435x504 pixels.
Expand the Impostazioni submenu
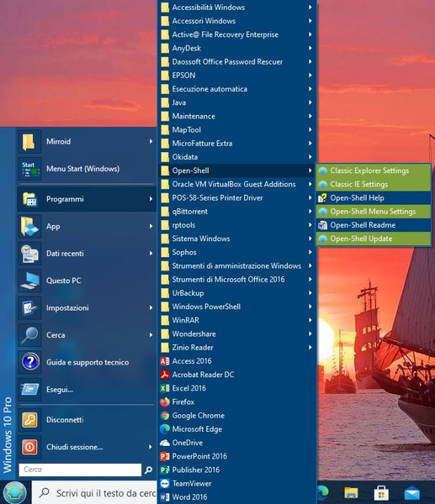(86, 308)
